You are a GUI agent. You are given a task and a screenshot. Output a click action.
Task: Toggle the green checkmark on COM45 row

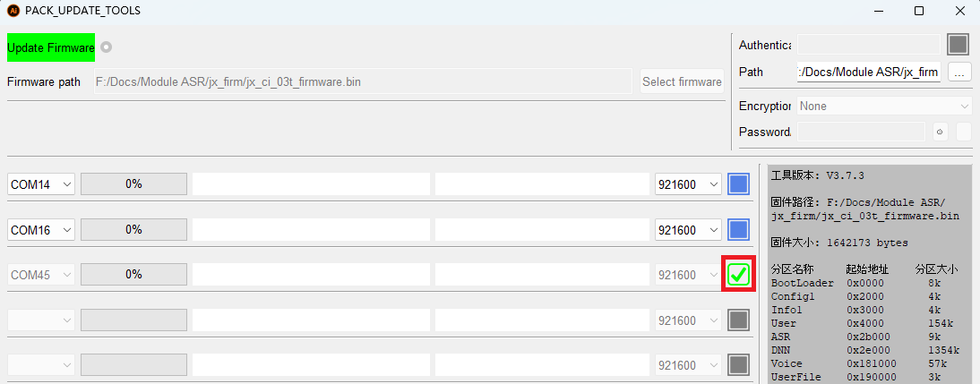pos(738,275)
